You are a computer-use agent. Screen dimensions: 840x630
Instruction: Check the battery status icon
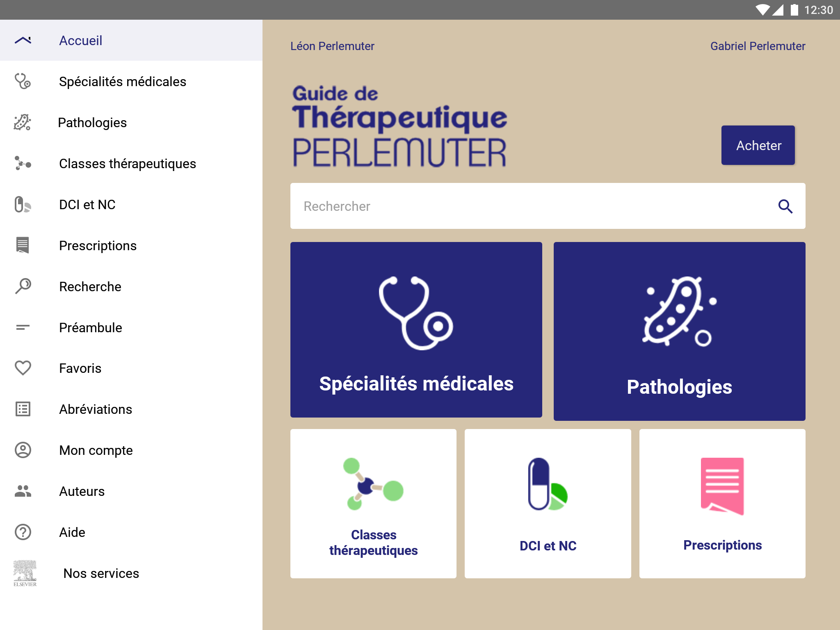(x=794, y=9)
